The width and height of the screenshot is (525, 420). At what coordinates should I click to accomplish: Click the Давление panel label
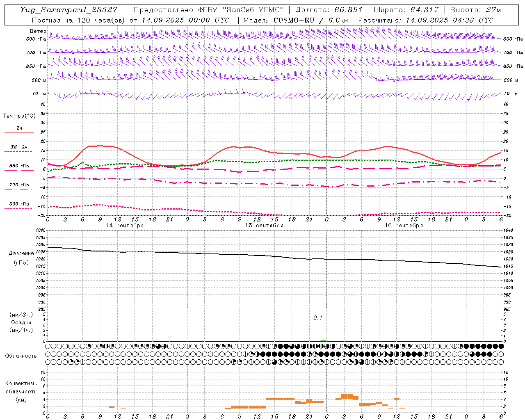[x=21, y=253]
